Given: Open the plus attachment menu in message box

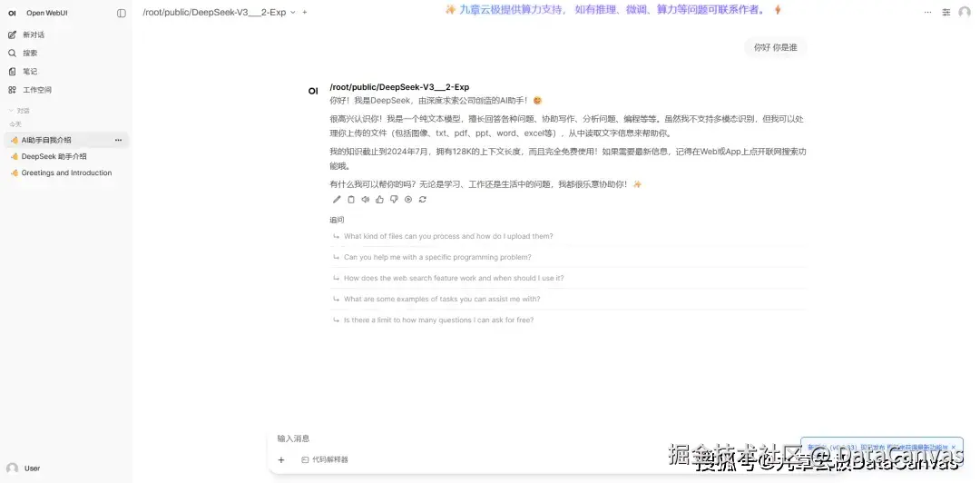Looking at the screenshot, I should pyautogui.click(x=281, y=460).
